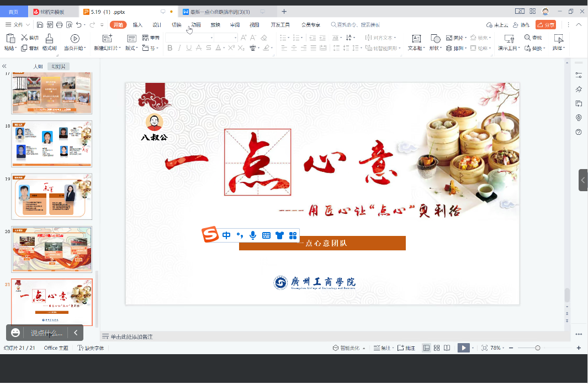
Task: Switch to the Outline (大纲) panel tab
Action: (x=38, y=66)
